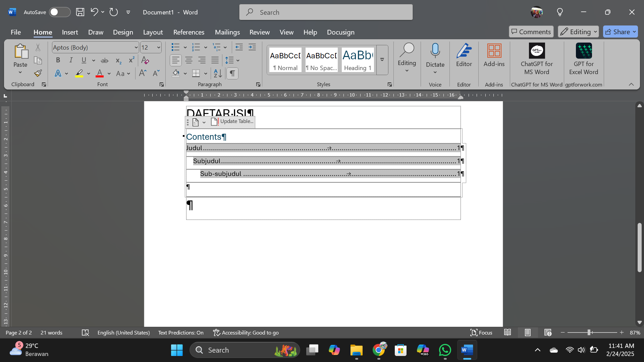
Task: Open the Mailings ribbon tab
Action: click(227, 32)
